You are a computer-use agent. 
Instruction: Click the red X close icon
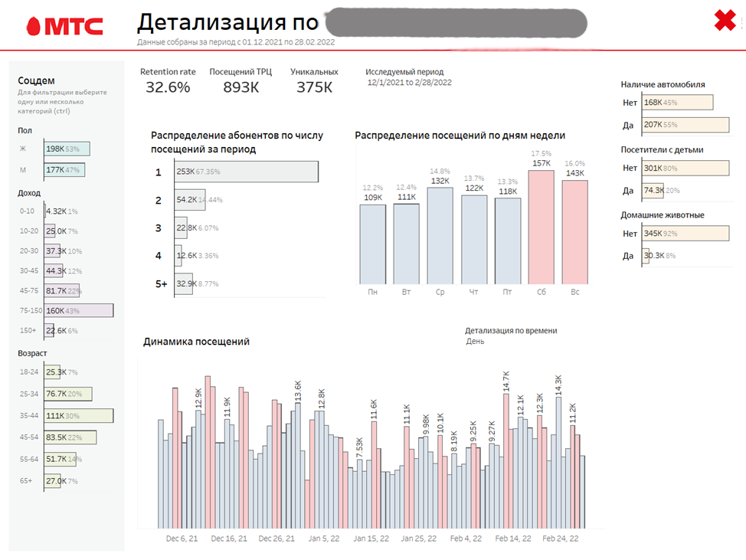(x=725, y=21)
